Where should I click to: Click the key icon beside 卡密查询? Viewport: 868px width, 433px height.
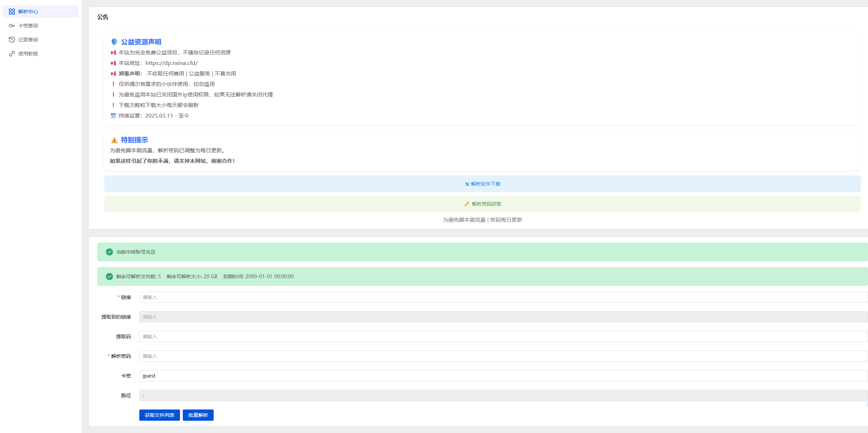coord(12,26)
